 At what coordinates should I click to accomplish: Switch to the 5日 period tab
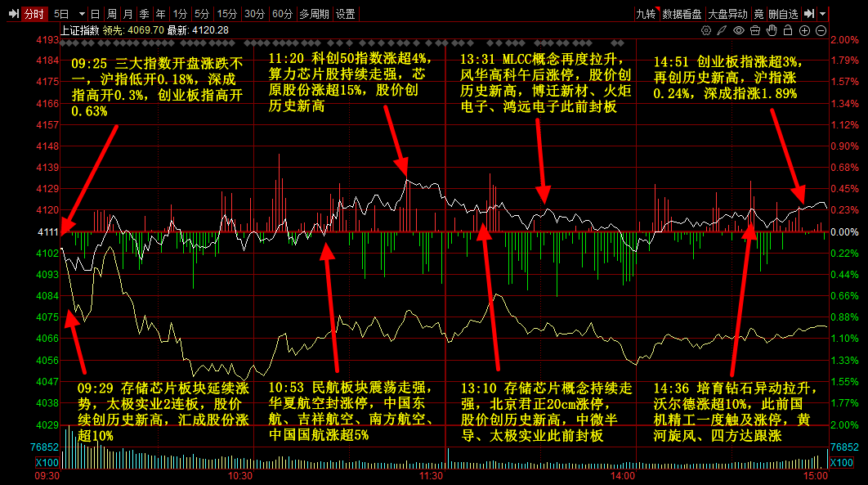(61, 14)
